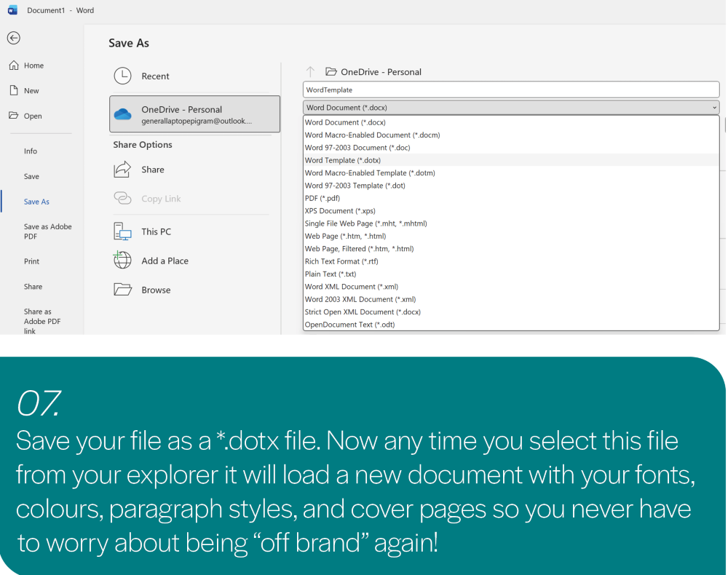Click the Copy Link chain icon
This screenshot has height=575, width=728.
pyautogui.click(x=122, y=198)
